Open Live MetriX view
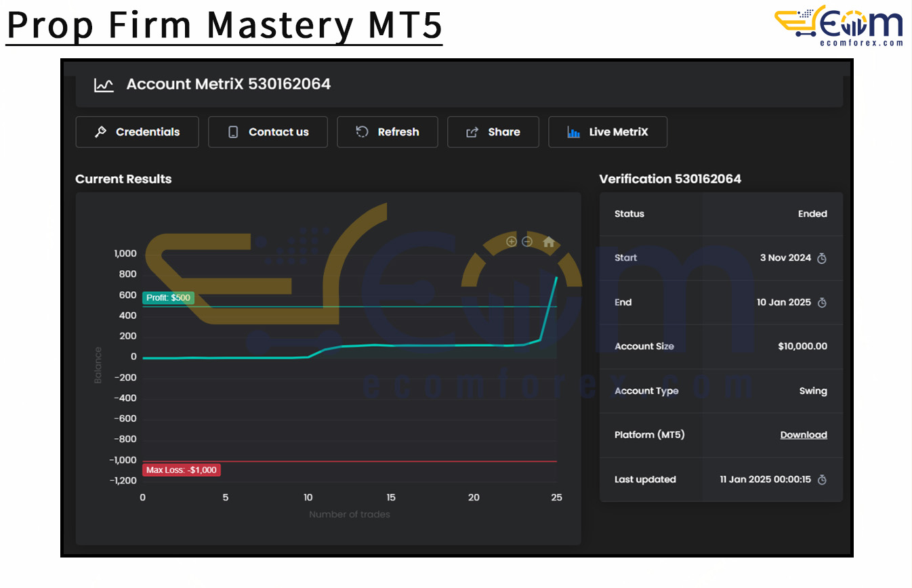Viewport: 912px width, 588px height. tap(608, 132)
